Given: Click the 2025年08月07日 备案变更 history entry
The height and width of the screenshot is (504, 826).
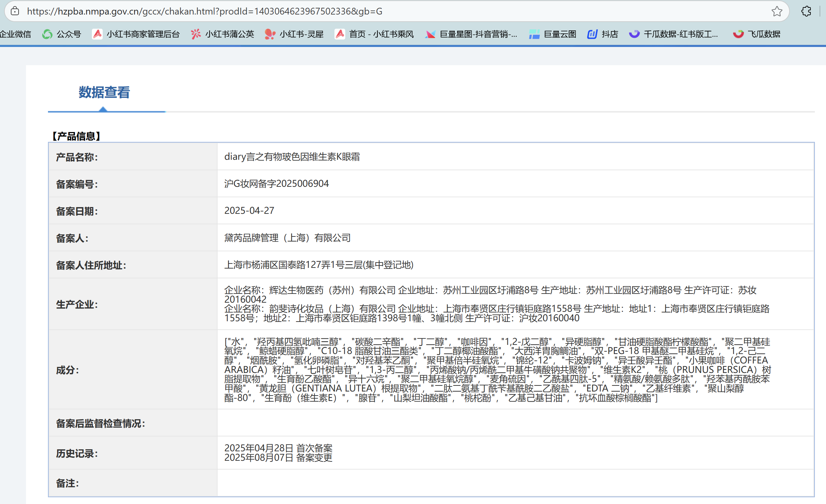Looking at the screenshot, I should coord(278,458).
